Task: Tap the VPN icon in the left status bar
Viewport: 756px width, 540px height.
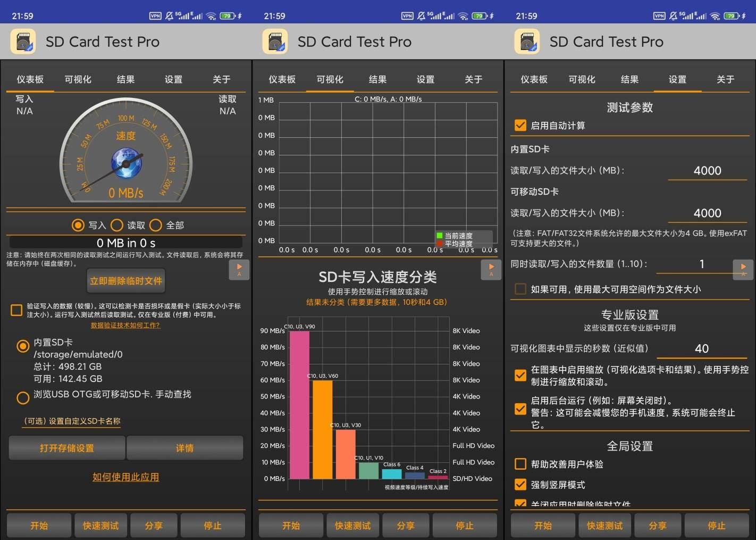Action: pyautogui.click(x=155, y=16)
